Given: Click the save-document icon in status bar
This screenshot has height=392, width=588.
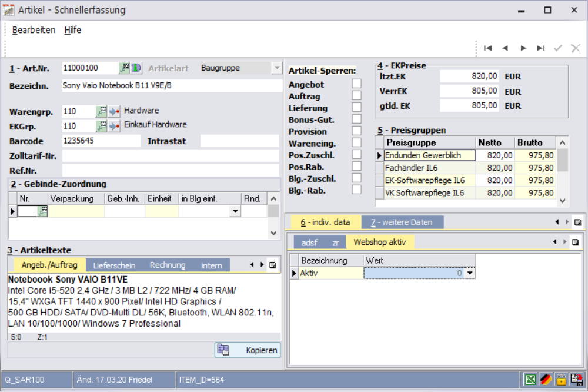Looking at the screenshot, I should point(576,380).
